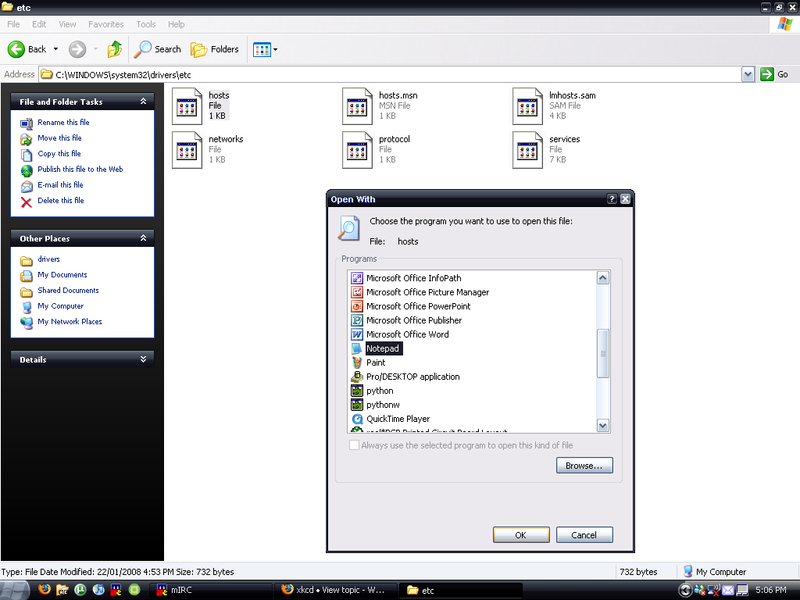Click the program list scrollbar thumb
This screenshot has height=600, width=800.
[x=603, y=354]
